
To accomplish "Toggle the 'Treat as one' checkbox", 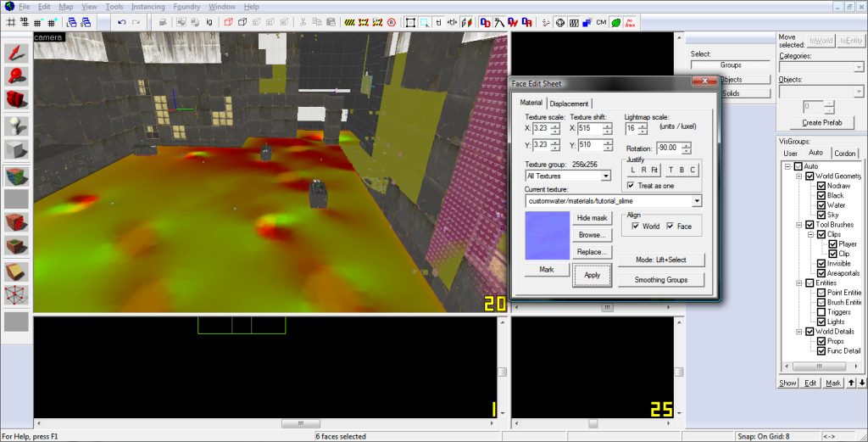I will click(x=631, y=186).
